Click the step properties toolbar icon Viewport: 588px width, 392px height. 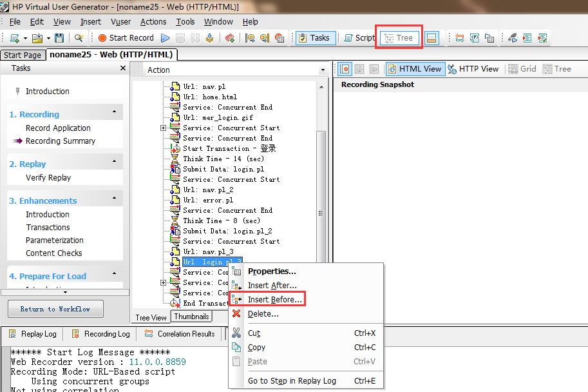(489, 38)
